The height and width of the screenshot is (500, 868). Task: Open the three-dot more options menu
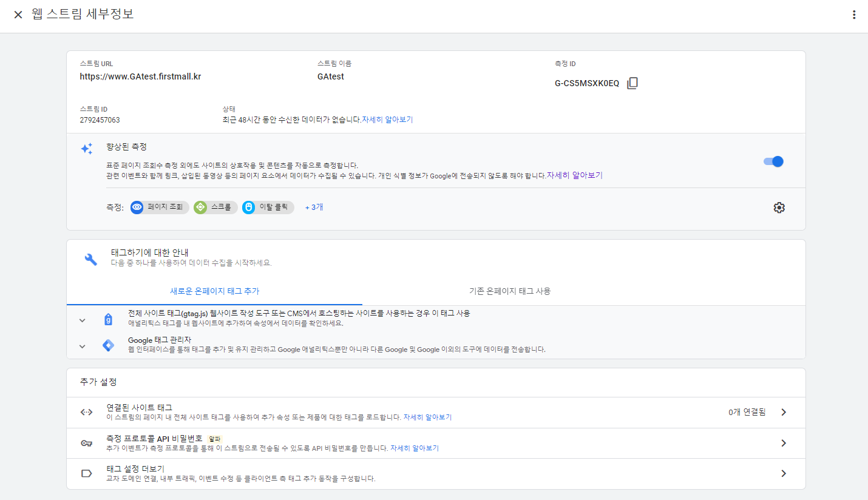coord(854,15)
